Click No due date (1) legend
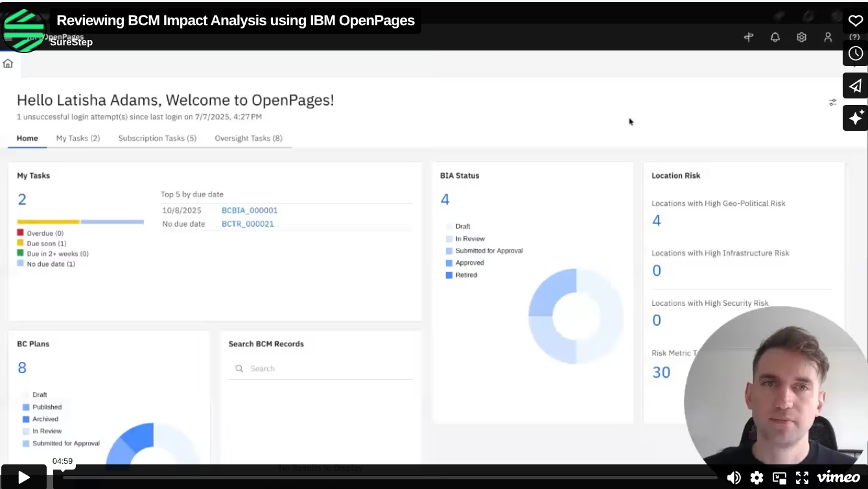This screenshot has height=489, width=868. coord(46,264)
